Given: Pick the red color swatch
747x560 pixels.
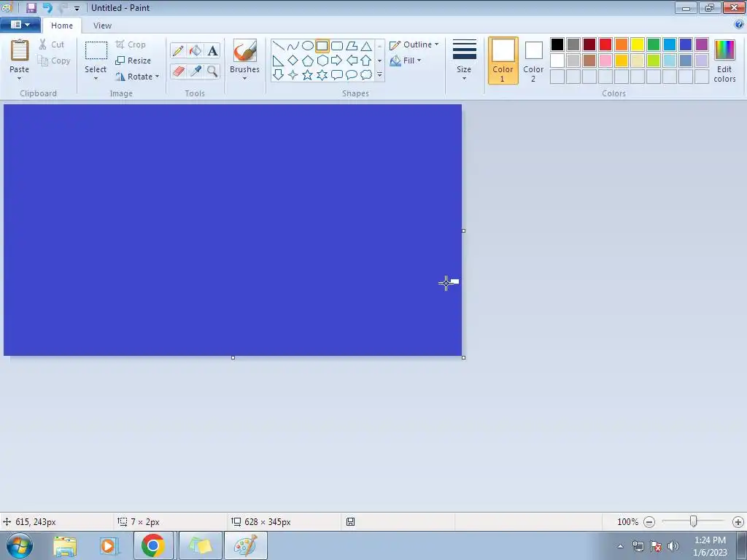Looking at the screenshot, I should pos(605,44).
